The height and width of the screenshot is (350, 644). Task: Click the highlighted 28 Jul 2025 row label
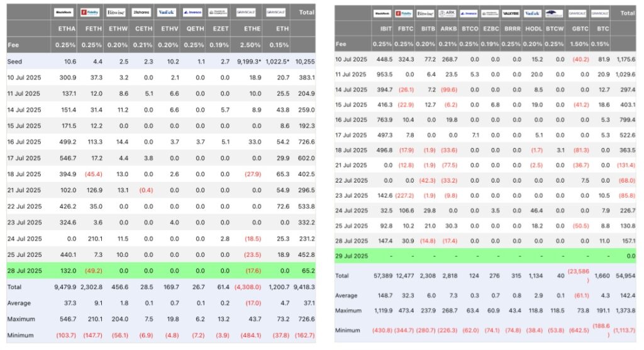(x=25, y=271)
